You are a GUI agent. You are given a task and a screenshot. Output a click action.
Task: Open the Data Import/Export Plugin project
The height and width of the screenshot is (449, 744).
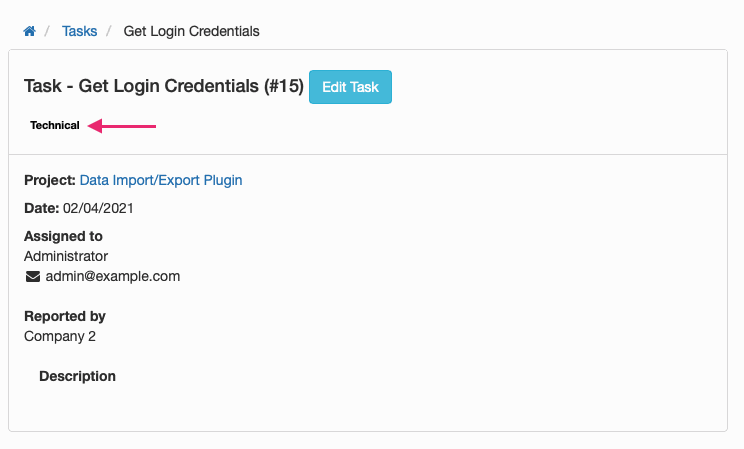point(161,180)
